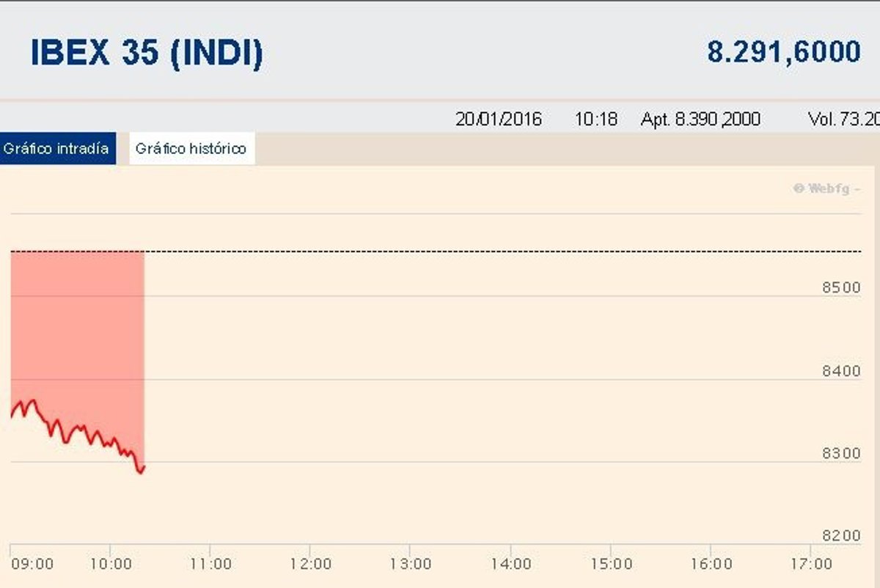Open the Gráfico histórico tab
This screenshot has height=588, width=880.
click(x=191, y=149)
